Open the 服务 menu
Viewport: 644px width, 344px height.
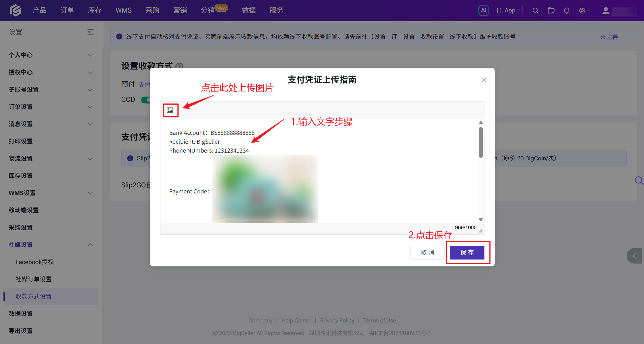pyautogui.click(x=277, y=10)
